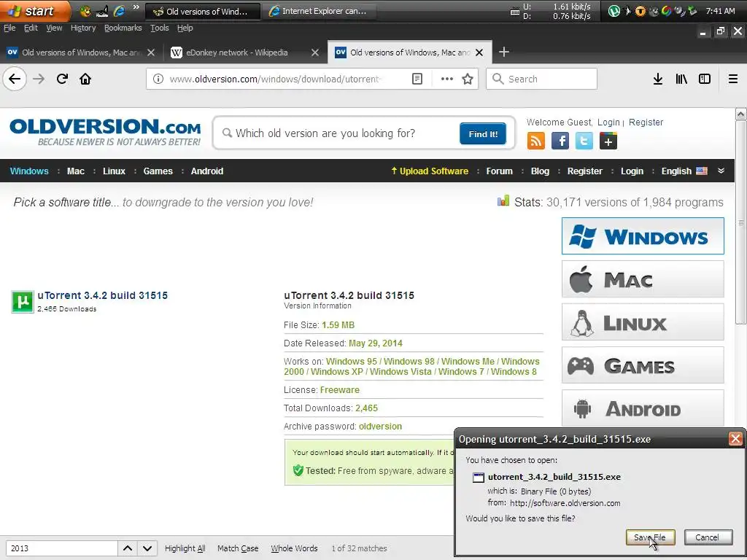Open the History menu
This screenshot has width=747, height=560.
pos(83,28)
